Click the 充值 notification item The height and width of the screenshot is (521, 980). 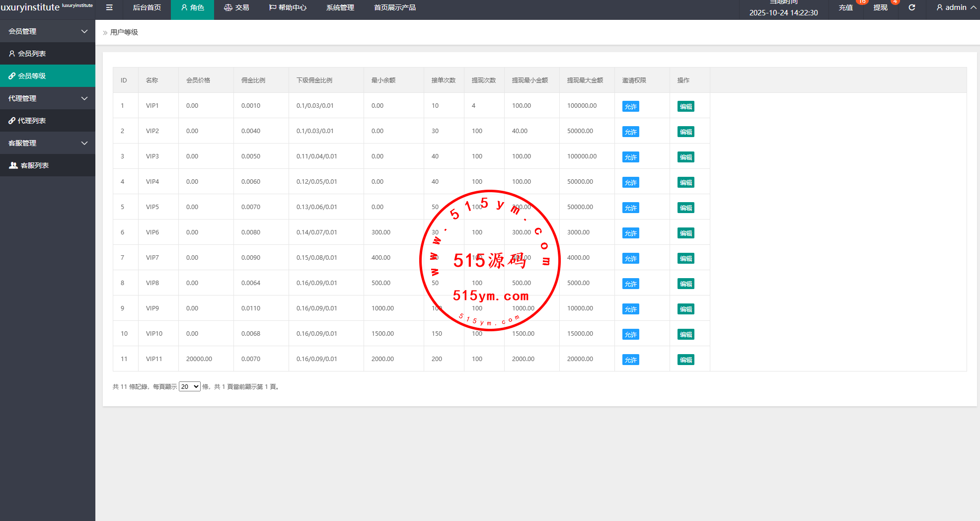tap(845, 7)
